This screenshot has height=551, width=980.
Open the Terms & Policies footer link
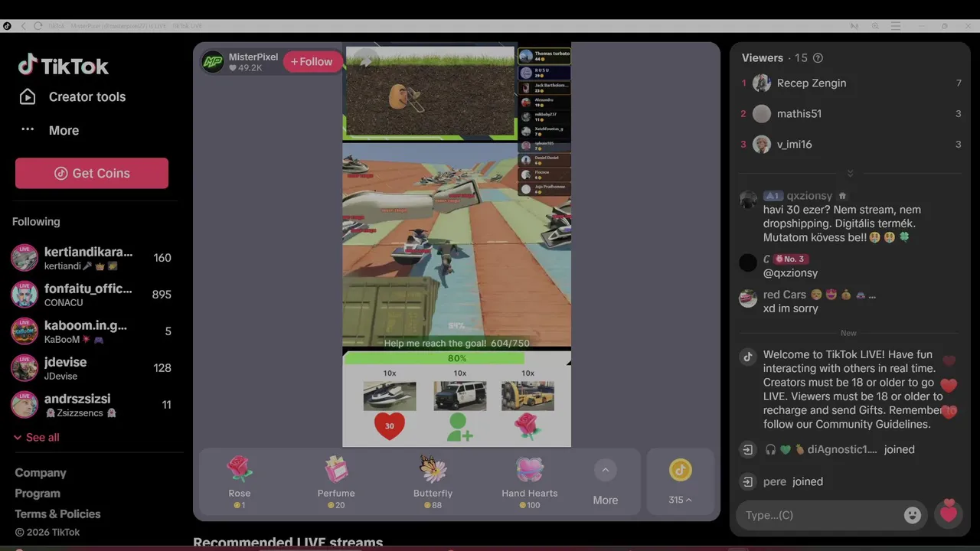pyautogui.click(x=57, y=514)
